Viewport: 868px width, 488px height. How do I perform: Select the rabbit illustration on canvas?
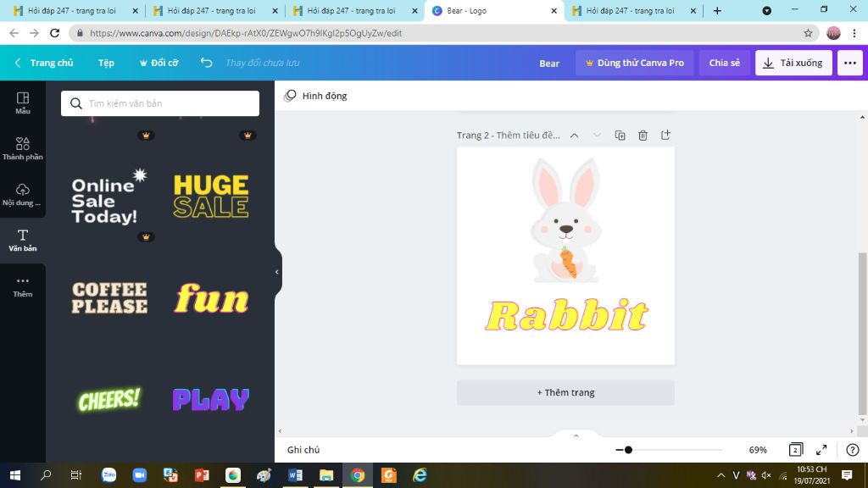(x=565, y=220)
